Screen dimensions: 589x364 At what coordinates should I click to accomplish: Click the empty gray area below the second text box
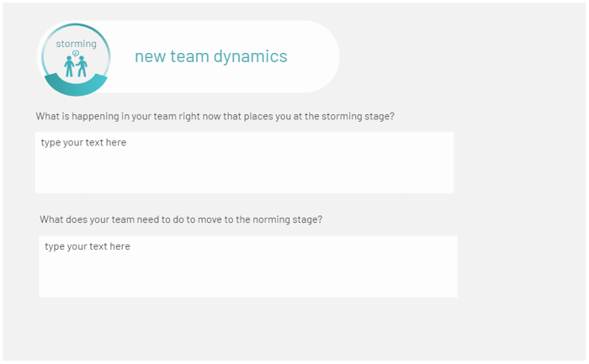[x=248, y=329]
